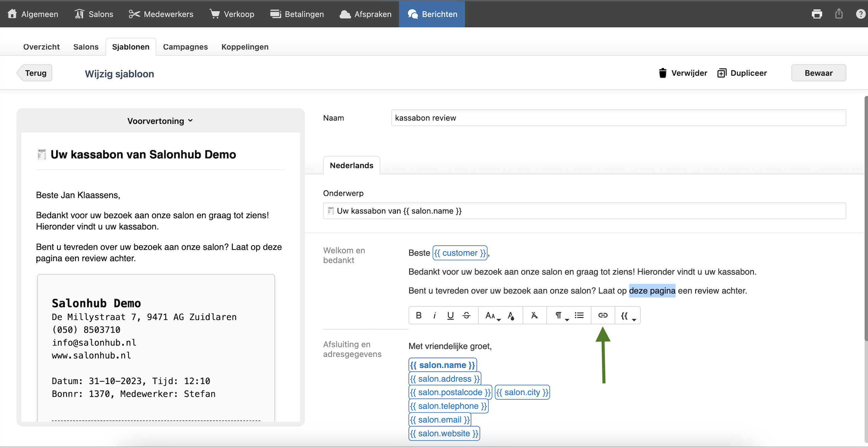Click the print icon in top bar
The image size is (868, 447).
click(x=817, y=14)
